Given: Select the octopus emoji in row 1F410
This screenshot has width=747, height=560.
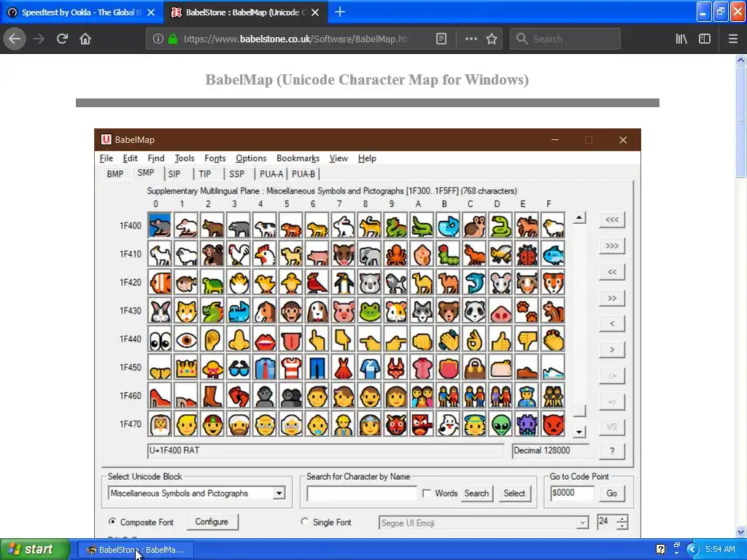Looking at the screenshot, I should click(395, 254).
